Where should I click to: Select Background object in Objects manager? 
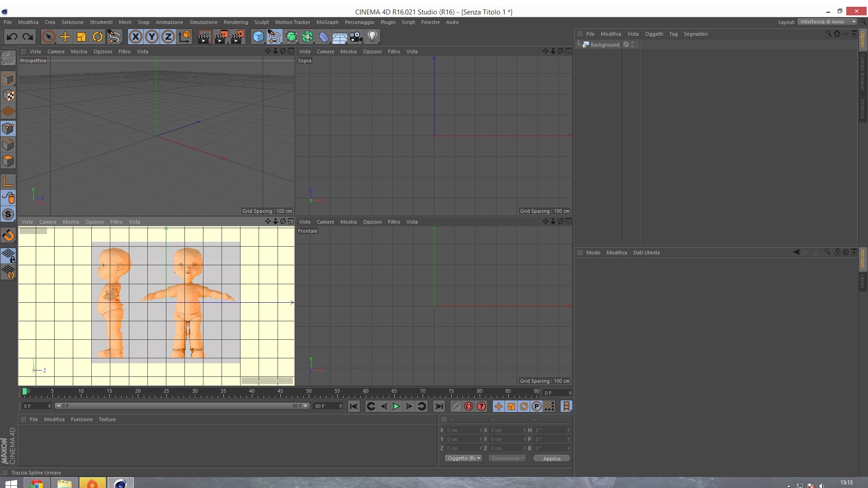[x=604, y=45]
